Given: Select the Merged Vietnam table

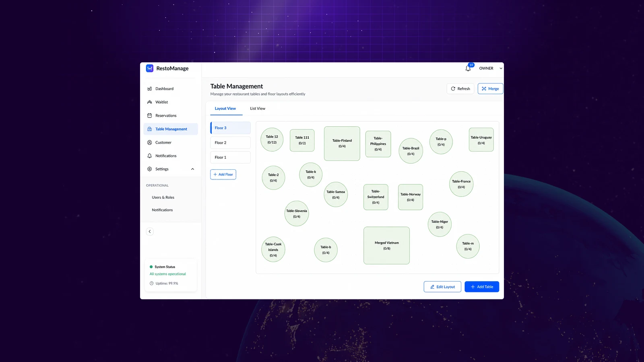Looking at the screenshot, I should pyautogui.click(x=387, y=245).
